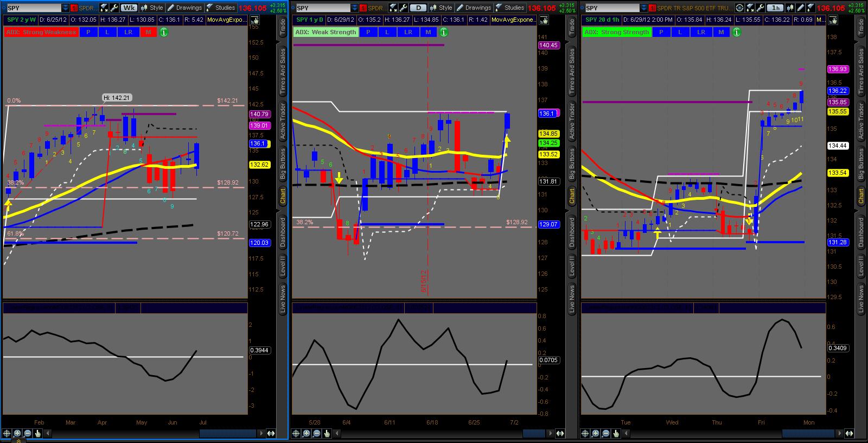Select the pan hand tool below daily chart
The height and width of the screenshot is (443, 868).
click(x=327, y=433)
